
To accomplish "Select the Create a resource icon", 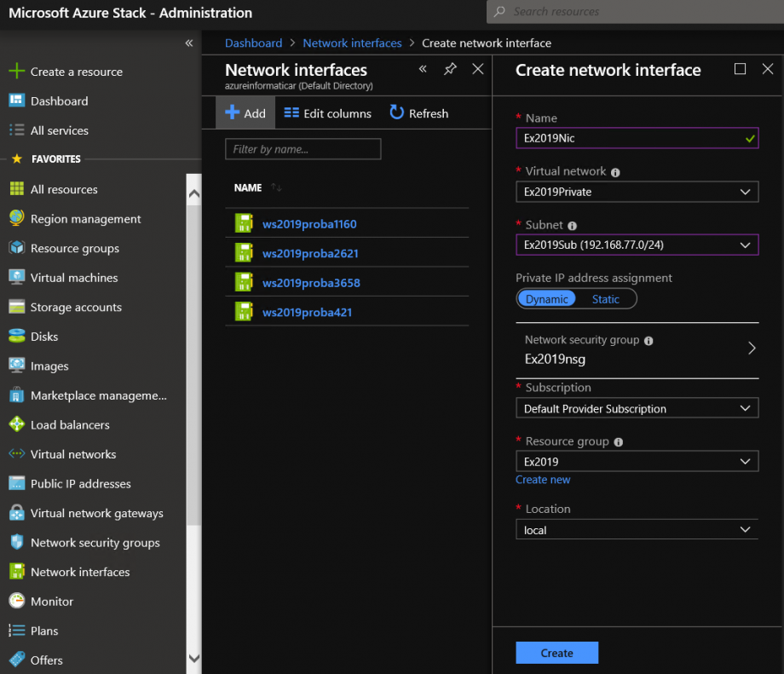I will [x=17, y=72].
